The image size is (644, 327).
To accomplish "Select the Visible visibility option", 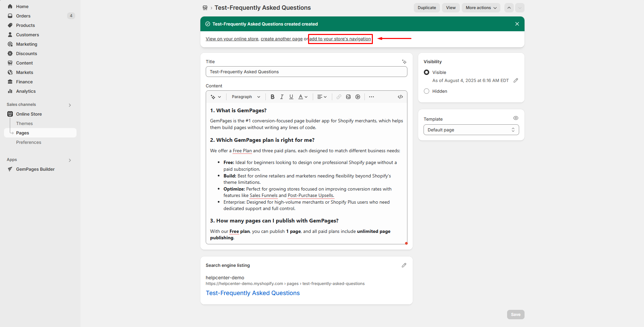I will point(427,72).
